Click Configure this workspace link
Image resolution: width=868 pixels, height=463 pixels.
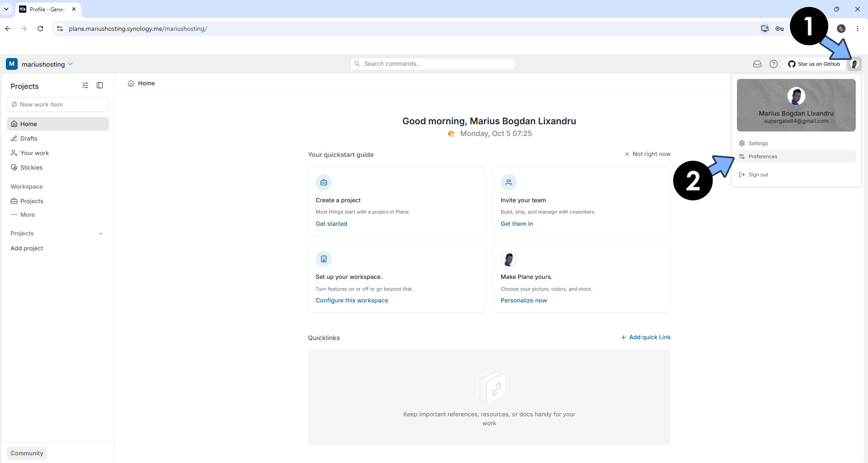[352, 300]
